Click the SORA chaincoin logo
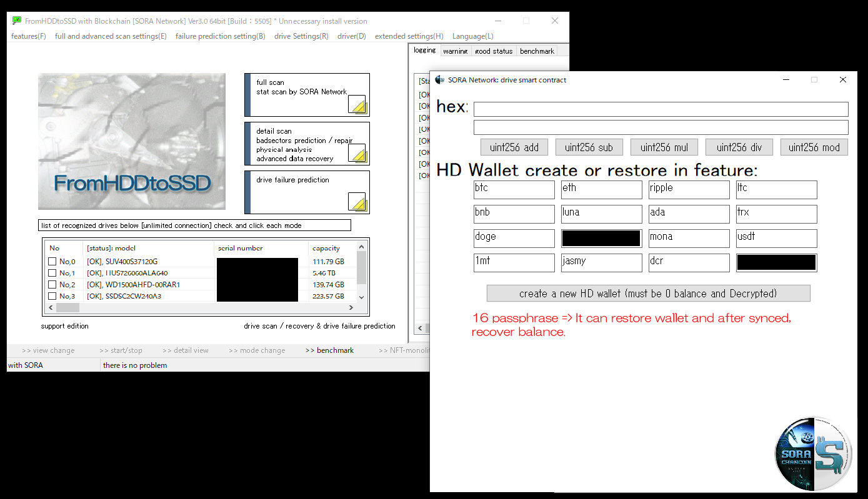The height and width of the screenshot is (499, 868). (814, 454)
